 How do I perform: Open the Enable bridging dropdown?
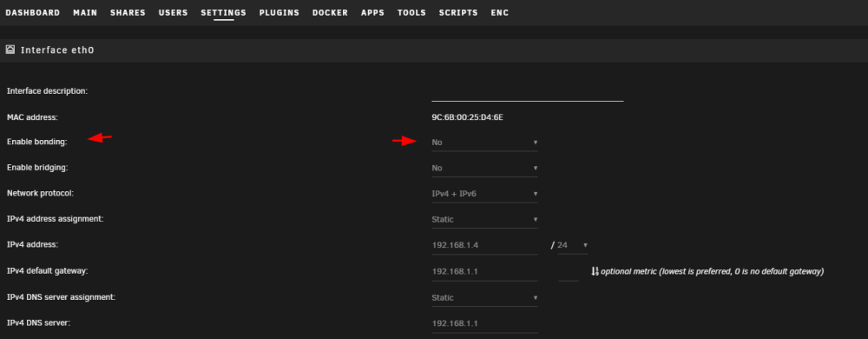pos(485,168)
